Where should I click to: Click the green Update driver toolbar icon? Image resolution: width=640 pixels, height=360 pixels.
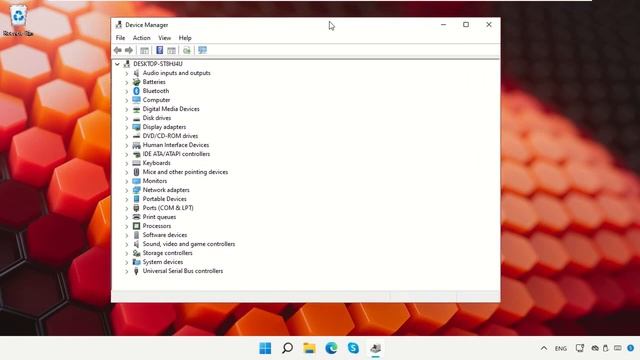(x=187, y=50)
